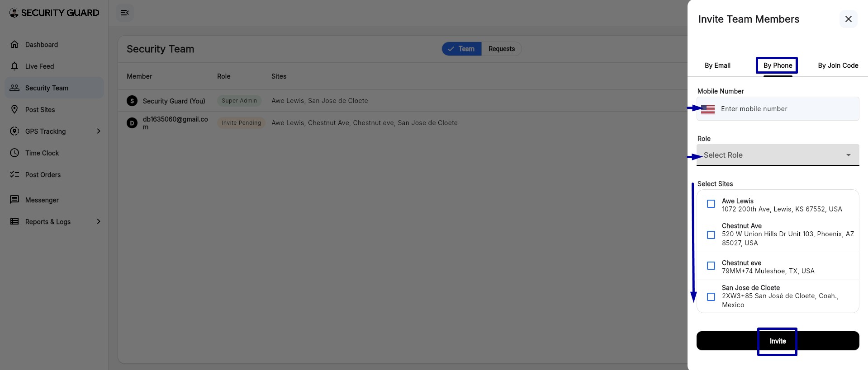Open the Time Clock menu item
The image size is (868, 370).
54,153
